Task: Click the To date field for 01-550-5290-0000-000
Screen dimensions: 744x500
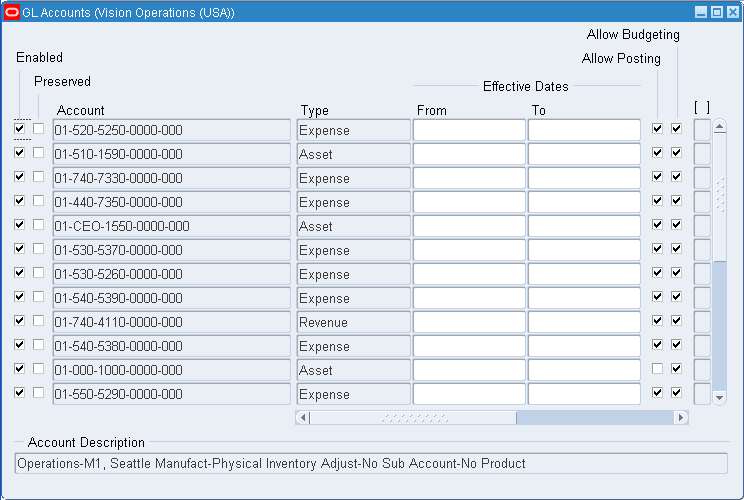Action: coord(584,394)
